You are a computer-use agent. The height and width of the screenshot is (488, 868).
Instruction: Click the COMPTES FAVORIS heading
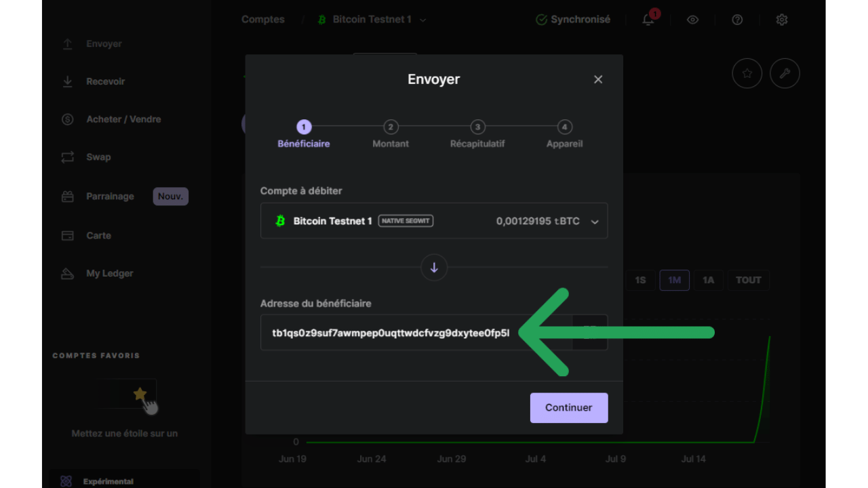(96, 355)
